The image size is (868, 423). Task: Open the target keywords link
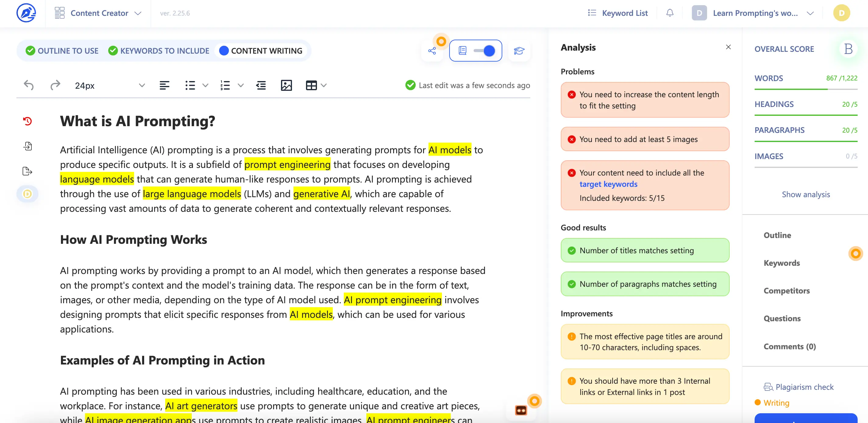pos(608,184)
